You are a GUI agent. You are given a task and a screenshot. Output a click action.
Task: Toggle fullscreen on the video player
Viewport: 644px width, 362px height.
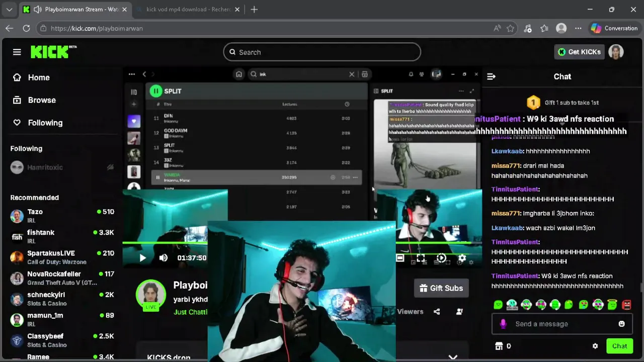tap(421, 258)
